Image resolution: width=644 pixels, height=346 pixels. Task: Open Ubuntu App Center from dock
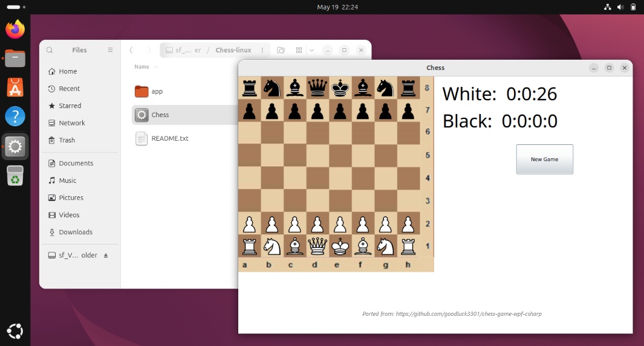15,88
